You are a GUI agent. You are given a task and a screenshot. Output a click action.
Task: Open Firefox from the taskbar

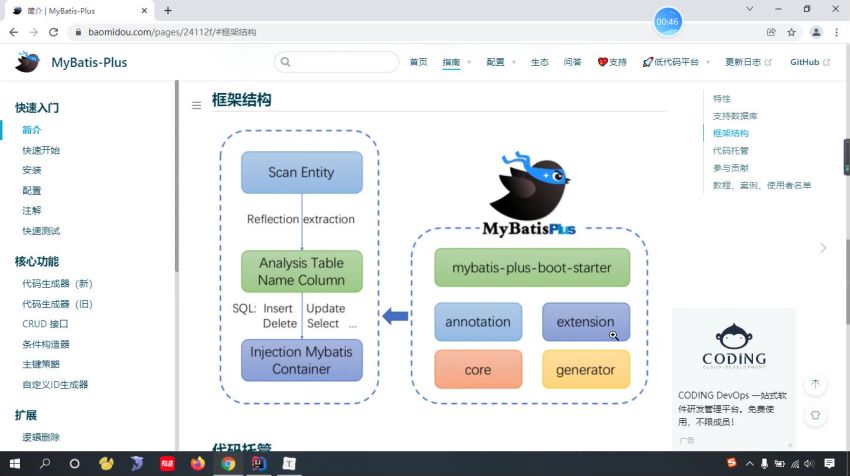[197, 464]
